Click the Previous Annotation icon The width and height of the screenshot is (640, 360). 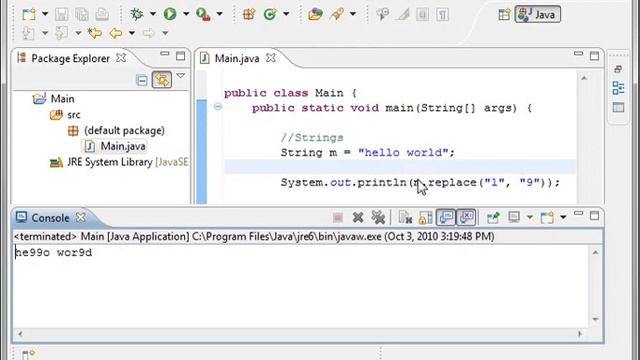click(x=62, y=33)
